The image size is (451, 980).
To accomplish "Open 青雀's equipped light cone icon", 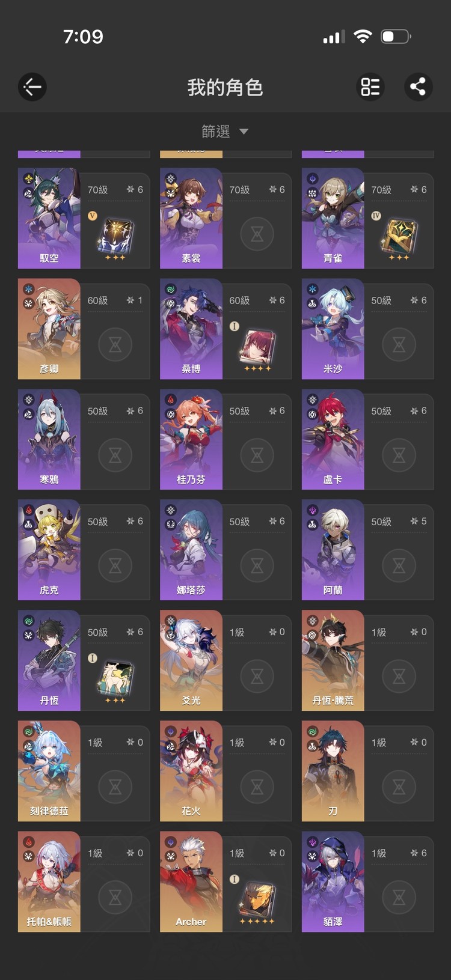I will [399, 237].
